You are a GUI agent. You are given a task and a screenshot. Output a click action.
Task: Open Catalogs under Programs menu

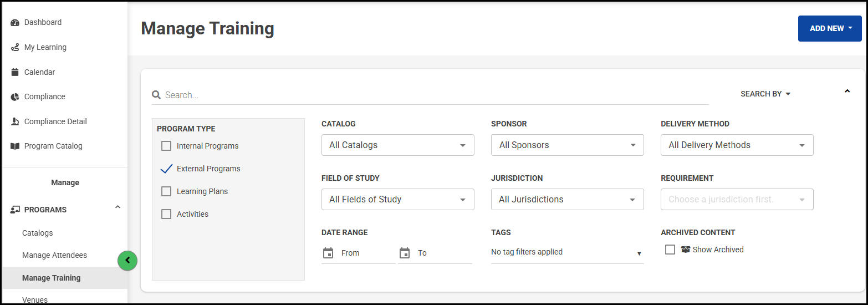coord(38,233)
